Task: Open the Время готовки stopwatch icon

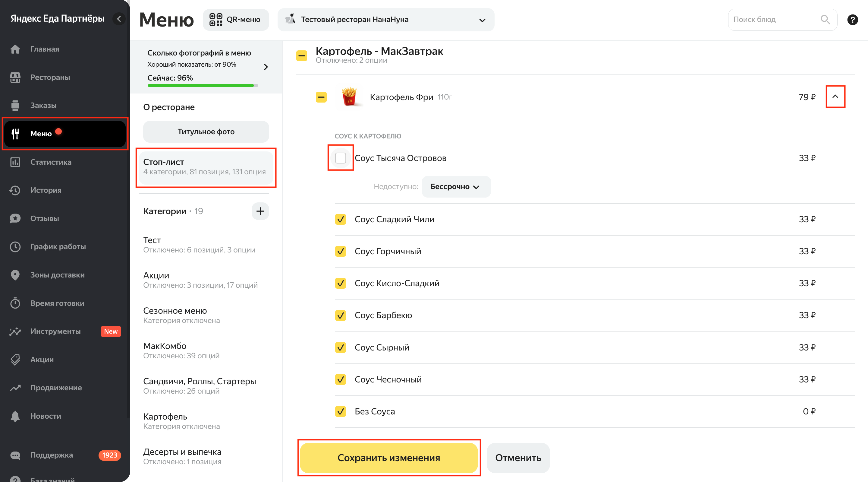Action: (x=15, y=303)
